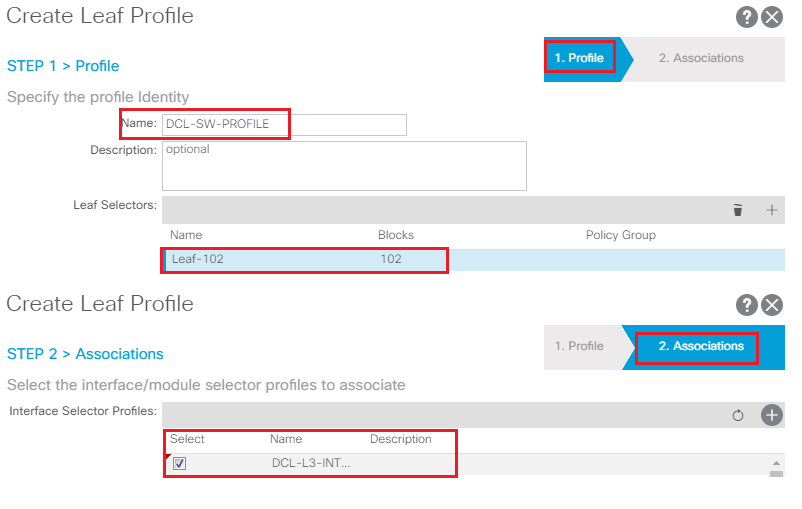Open help in top Create Leaf Profile dialog
802x509 pixels.
[746, 17]
